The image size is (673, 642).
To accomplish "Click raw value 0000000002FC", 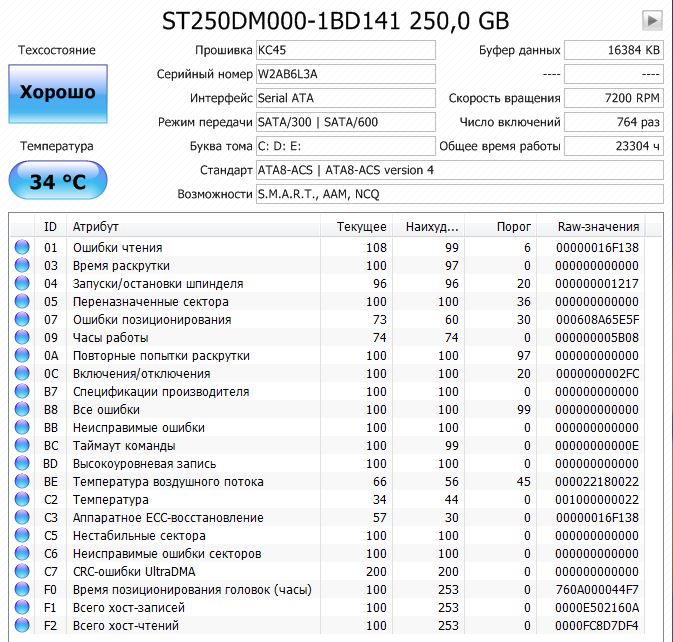I will pos(597,374).
